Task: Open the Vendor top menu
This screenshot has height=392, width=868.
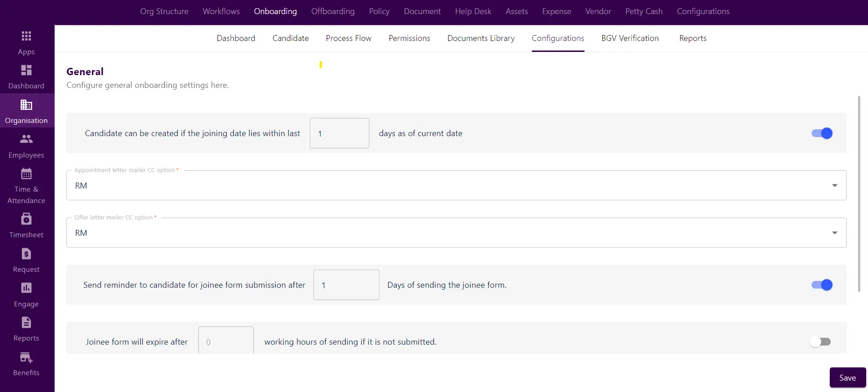Action: (598, 11)
